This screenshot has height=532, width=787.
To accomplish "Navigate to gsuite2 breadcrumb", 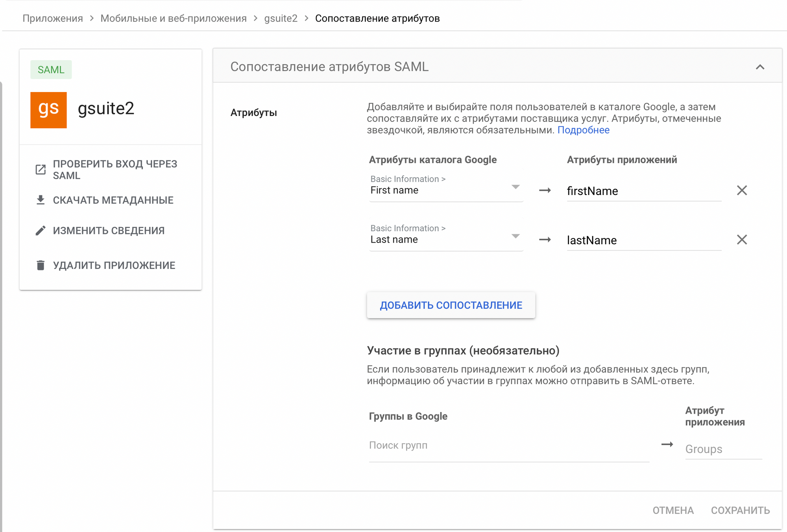I will point(281,18).
